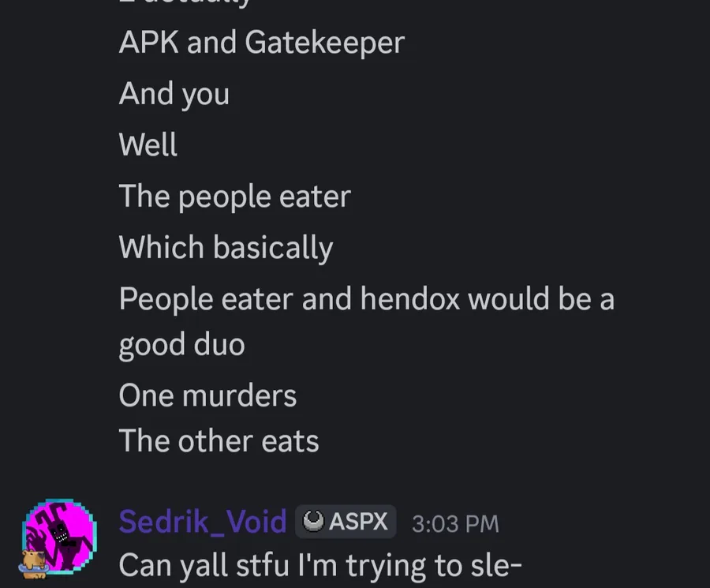Screen dimensions: 710x588
Task: Select the 'APK and Gatekeeper' message
Action: tap(261, 43)
